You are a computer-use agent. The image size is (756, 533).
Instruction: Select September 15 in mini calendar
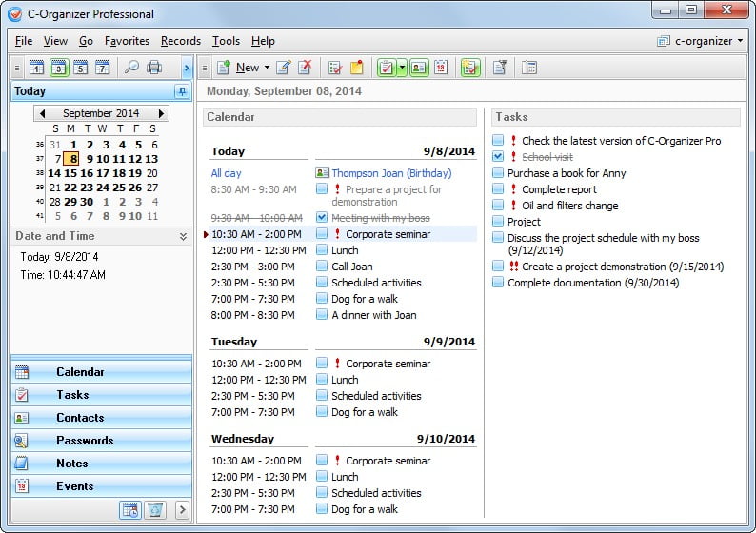(70, 173)
